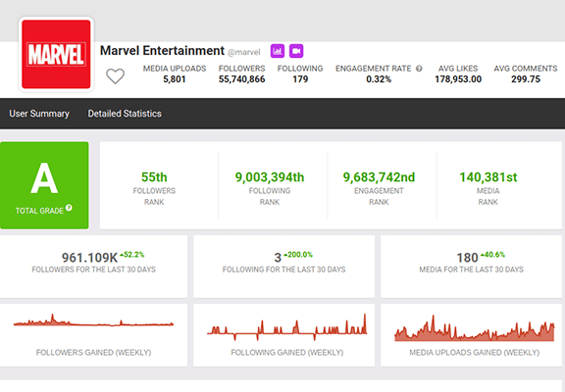
Task: Click the 180 media last 30 days value
Action: click(467, 258)
